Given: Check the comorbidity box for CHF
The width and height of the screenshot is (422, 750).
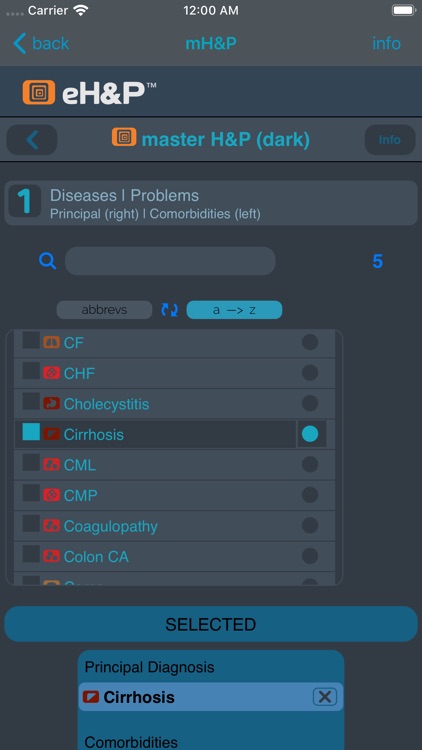Looking at the screenshot, I should point(31,371).
